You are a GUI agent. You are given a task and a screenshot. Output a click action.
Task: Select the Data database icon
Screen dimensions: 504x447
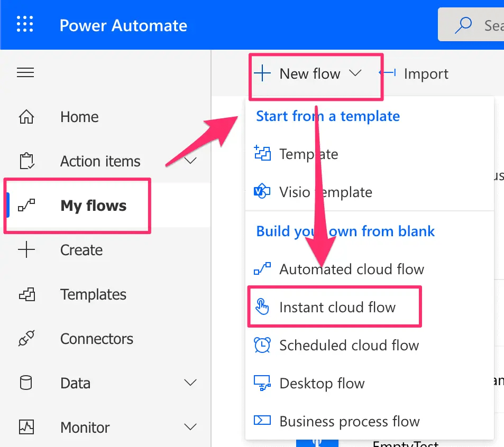(x=25, y=383)
